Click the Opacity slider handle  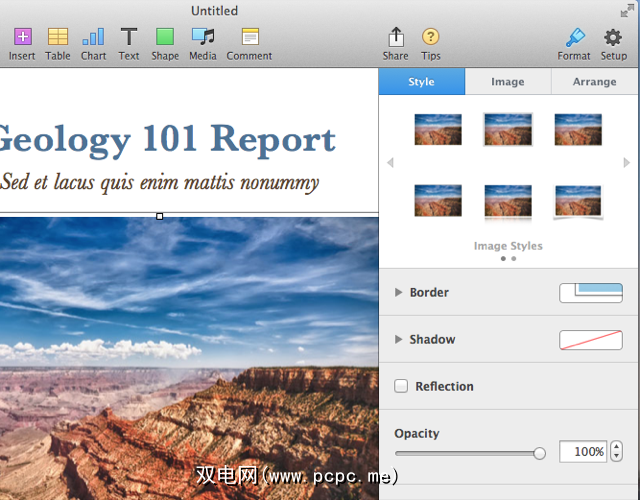pos(540,453)
